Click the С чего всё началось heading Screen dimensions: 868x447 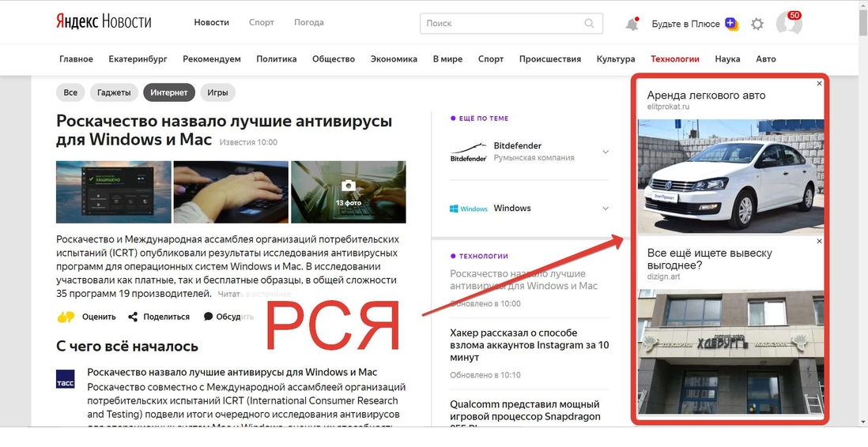pos(127,347)
